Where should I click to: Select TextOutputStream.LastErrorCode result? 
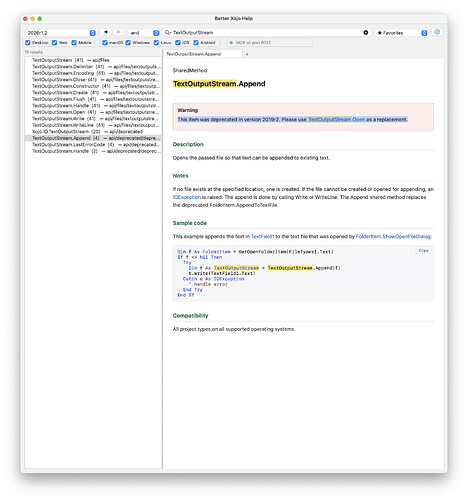click(x=93, y=145)
